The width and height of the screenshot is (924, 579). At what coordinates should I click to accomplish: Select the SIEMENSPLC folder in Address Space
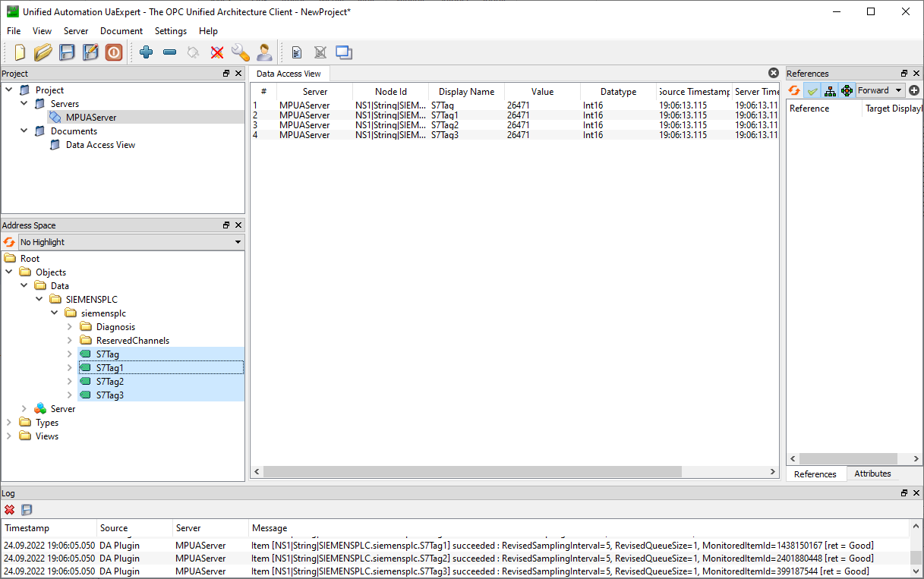92,300
